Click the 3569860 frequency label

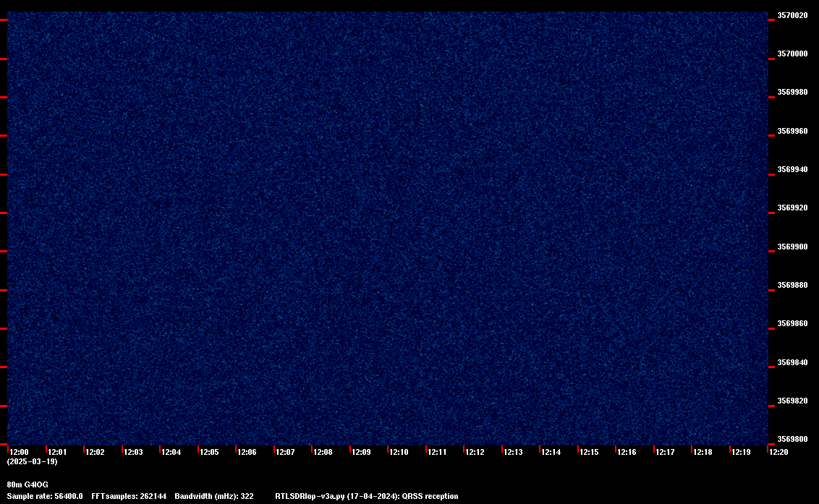click(x=792, y=324)
